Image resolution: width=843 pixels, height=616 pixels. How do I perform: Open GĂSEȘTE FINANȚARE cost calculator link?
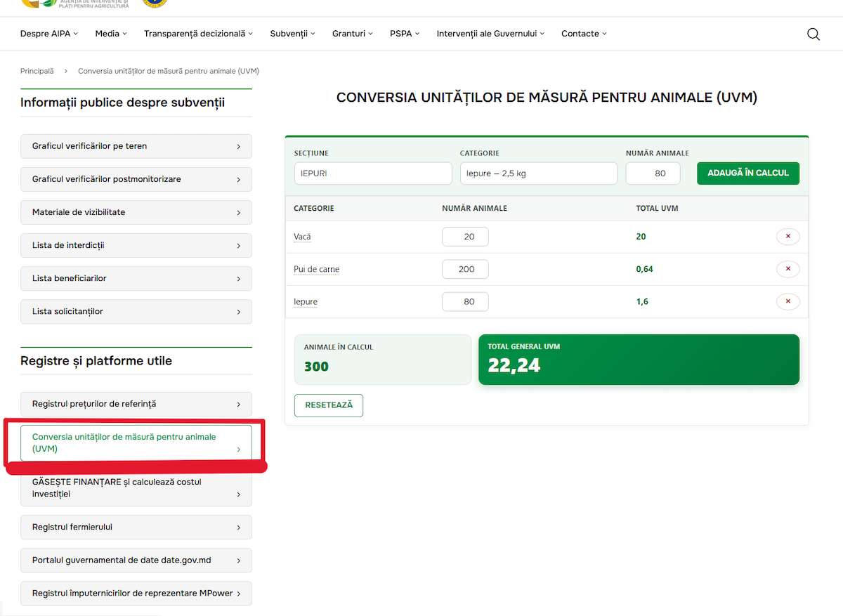[x=136, y=488]
